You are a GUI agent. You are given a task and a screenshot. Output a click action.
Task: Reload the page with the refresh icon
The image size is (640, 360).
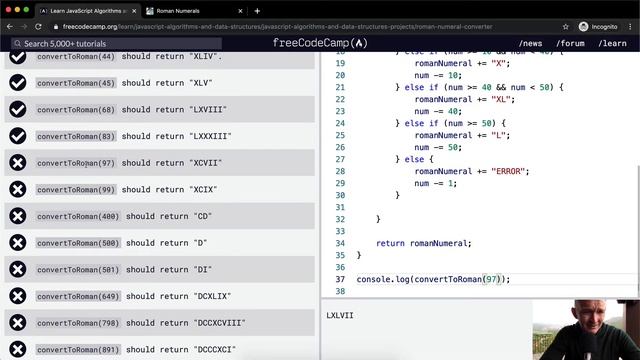(38, 27)
